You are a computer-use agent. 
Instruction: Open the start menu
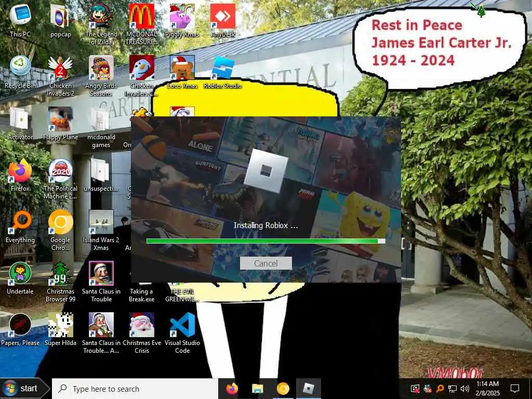click(x=24, y=389)
